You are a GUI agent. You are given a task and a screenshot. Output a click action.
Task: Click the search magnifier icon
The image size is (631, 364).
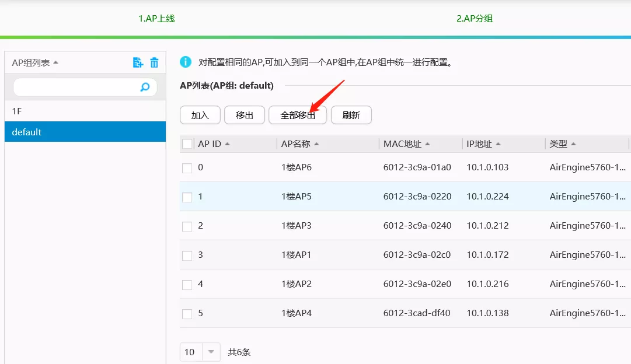145,87
